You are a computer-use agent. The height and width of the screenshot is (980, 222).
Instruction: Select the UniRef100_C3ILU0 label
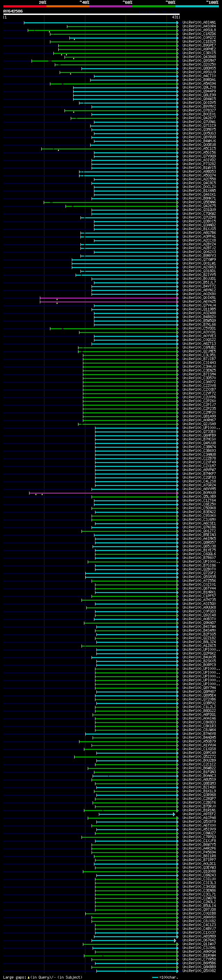click(199, 879)
